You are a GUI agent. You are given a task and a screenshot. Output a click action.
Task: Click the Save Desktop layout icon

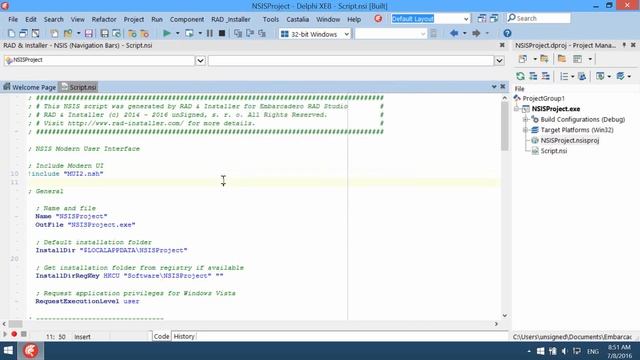coord(482,18)
